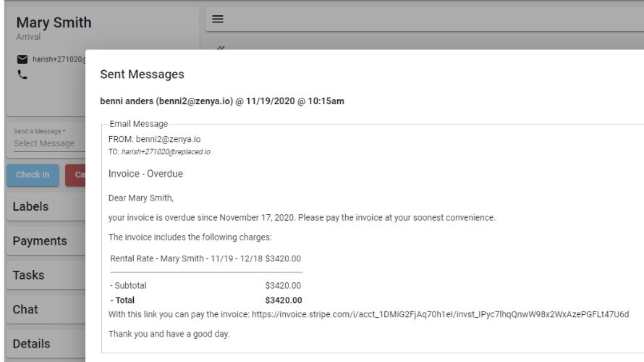
Task: Click the Sent Messages heading
Action: (142, 74)
